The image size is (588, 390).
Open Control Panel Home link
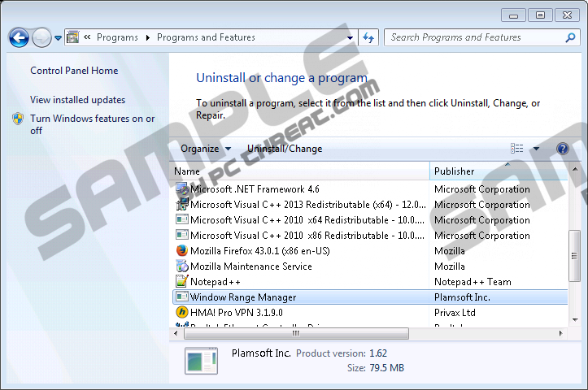coord(74,71)
